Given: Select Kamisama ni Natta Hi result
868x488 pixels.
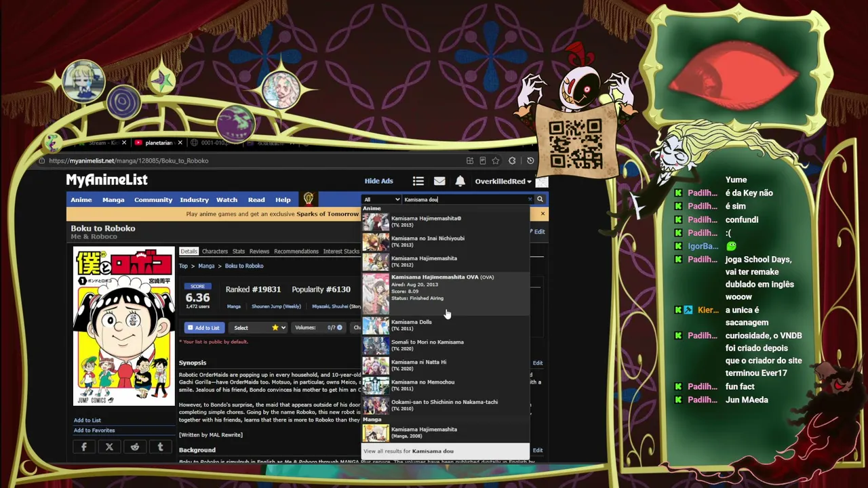Looking at the screenshot, I should [446, 365].
